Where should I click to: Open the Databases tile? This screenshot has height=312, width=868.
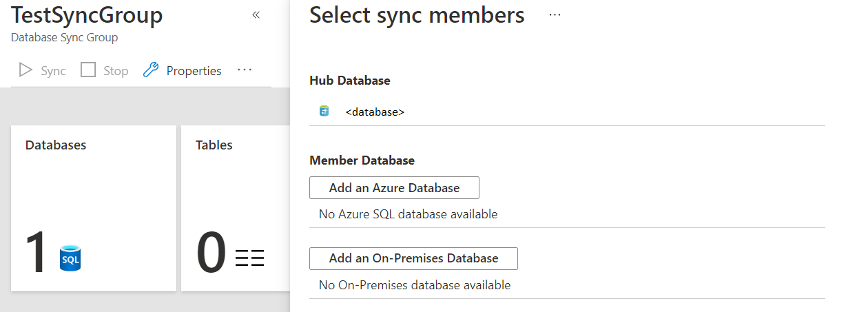94,208
